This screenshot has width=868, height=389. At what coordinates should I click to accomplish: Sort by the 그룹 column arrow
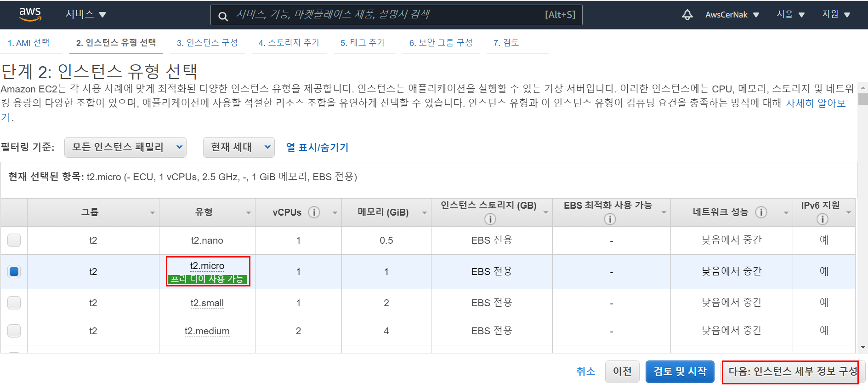pos(153,213)
